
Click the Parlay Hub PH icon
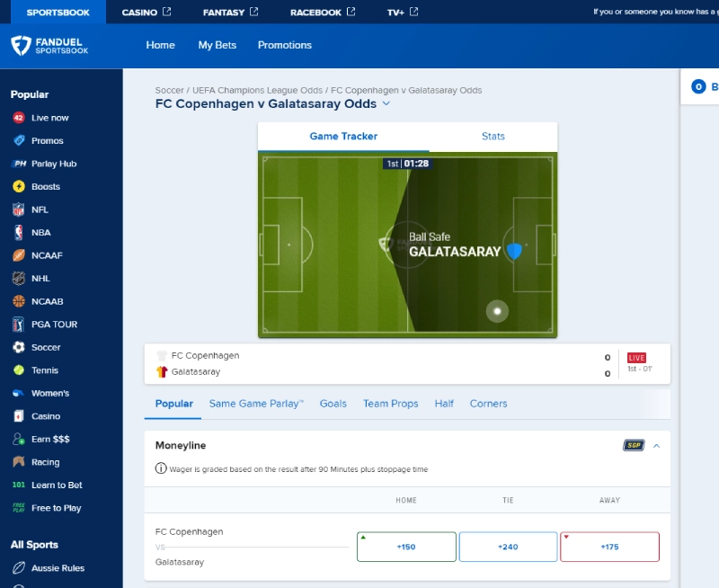[x=19, y=164]
